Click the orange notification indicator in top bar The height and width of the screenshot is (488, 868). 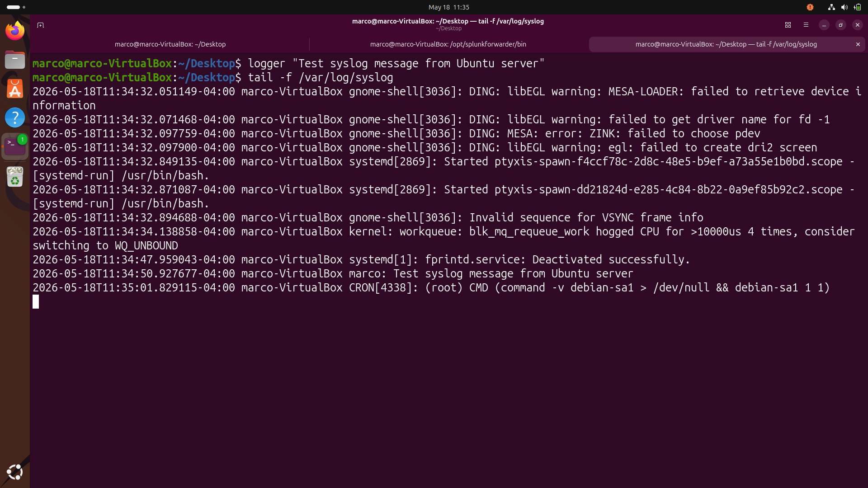[x=810, y=7]
